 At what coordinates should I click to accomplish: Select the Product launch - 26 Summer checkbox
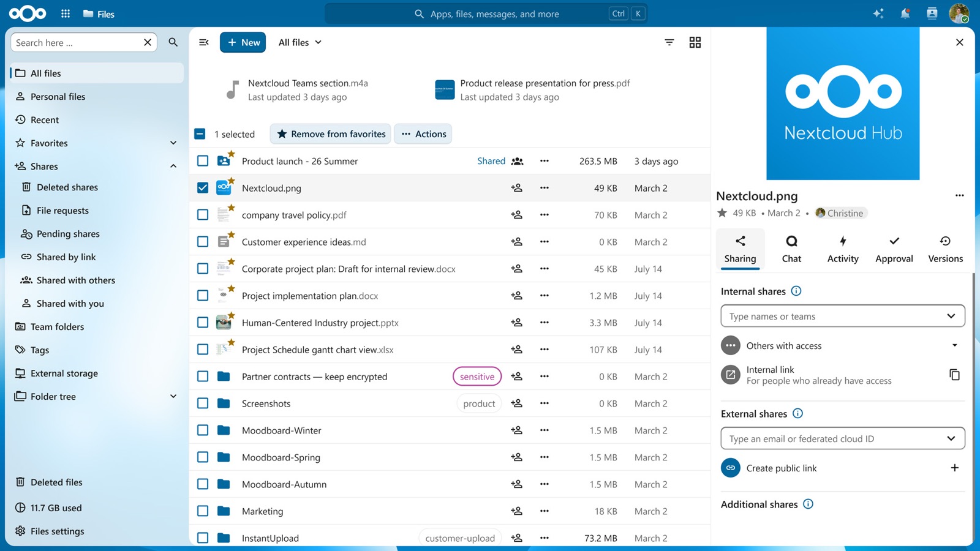[x=203, y=161]
